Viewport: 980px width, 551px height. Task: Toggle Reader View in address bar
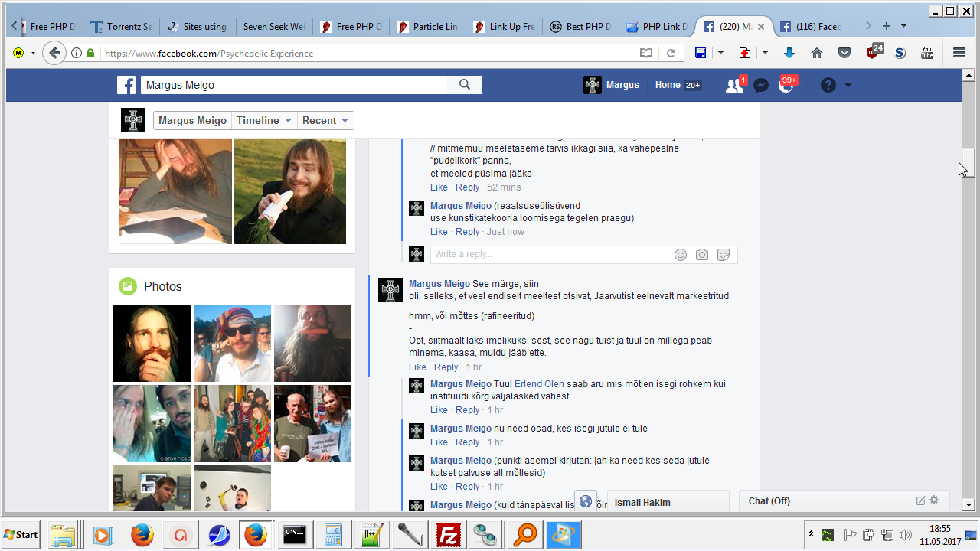tap(646, 53)
